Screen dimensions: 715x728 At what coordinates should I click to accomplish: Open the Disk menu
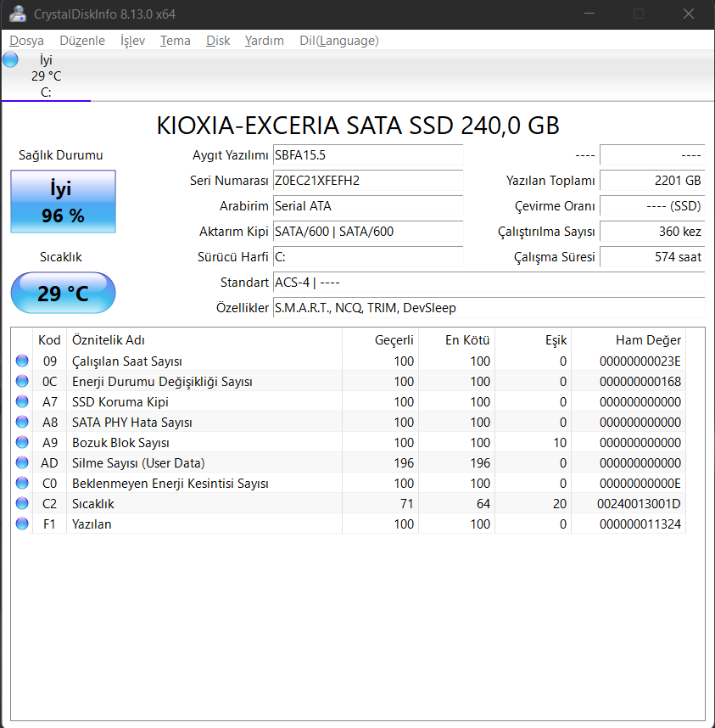pyautogui.click(x=218, y=41)
